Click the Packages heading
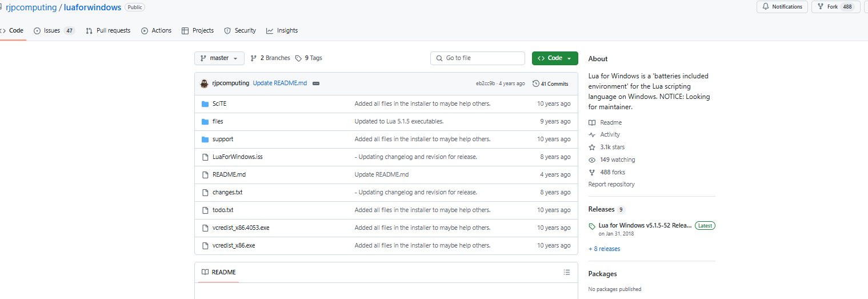The width and height of the screenshot is (868, 299). [603, 274]
